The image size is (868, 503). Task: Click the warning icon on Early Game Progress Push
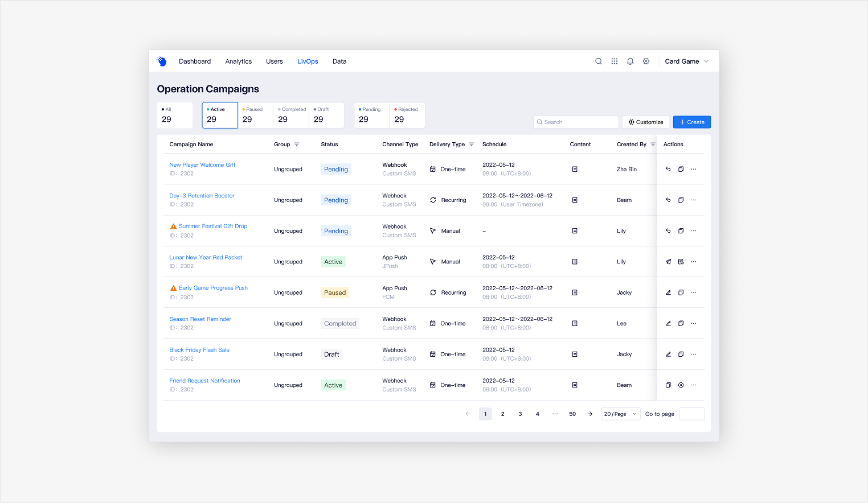pos(173,288)
